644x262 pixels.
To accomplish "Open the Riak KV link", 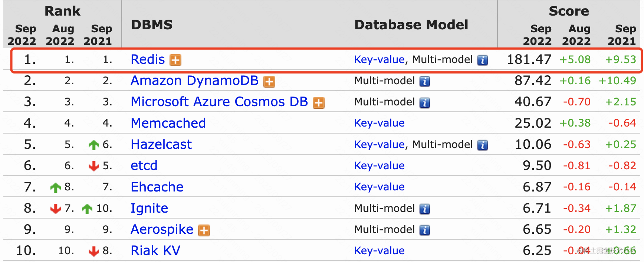I will (155, 250).
